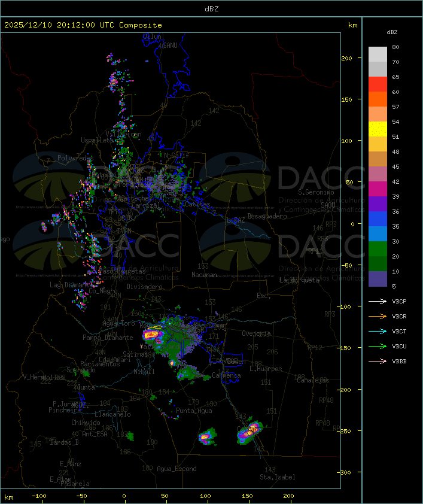Click the white VBCP arrow icon

[x=378, y=301]
